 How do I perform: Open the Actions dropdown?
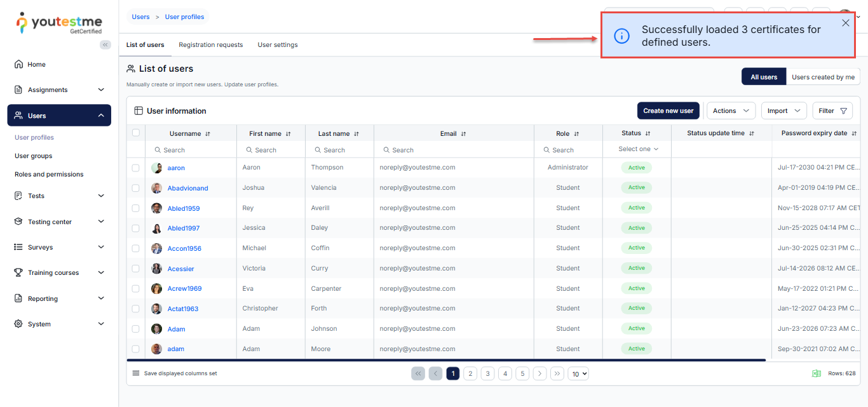click(731, 110)
